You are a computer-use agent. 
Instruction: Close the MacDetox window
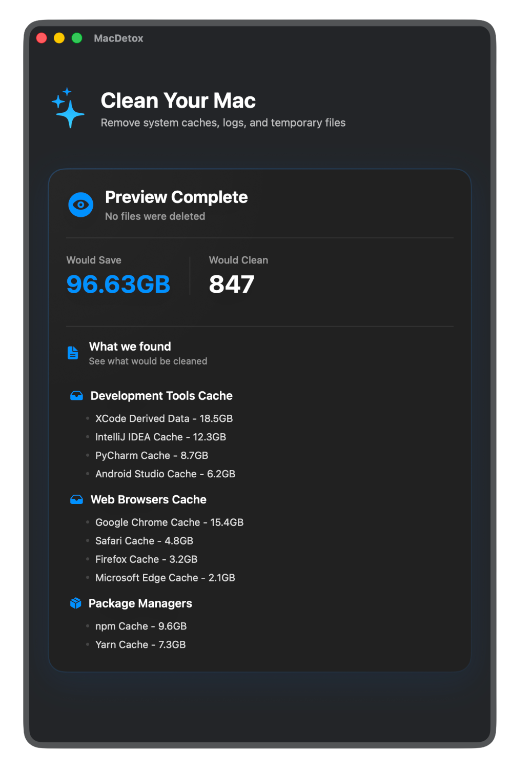(42, 38)
